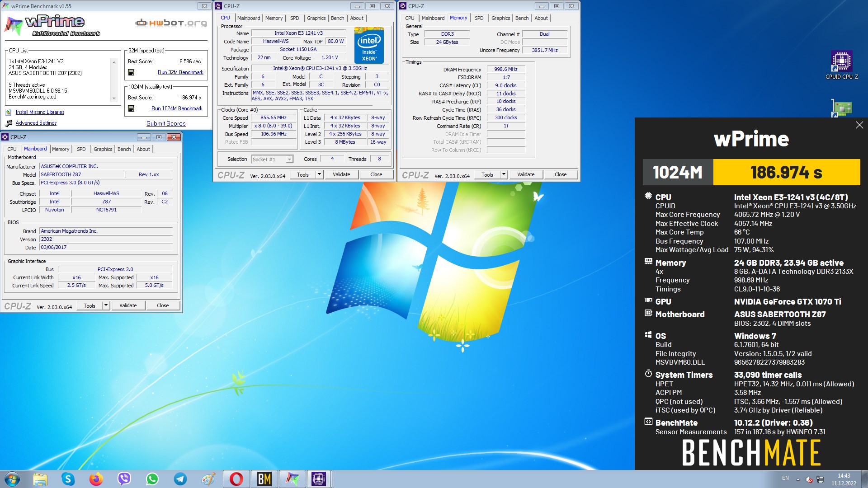Open Windows Explorer from the taskbar
This screenshot has height=488, width=868.
pyautogui.click(x=40, y=479)
